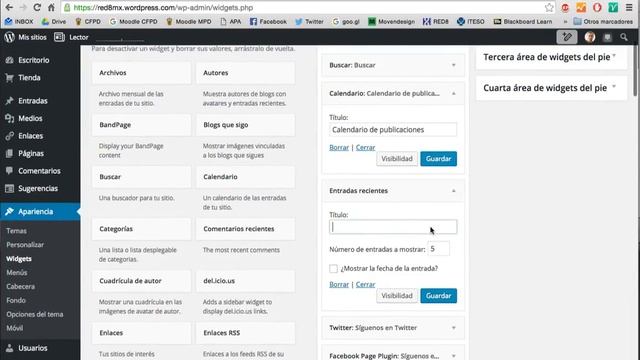This screenshot has width=640, height=360.
Task: Click Guardar button in Calendario widget
Action: 439,159
